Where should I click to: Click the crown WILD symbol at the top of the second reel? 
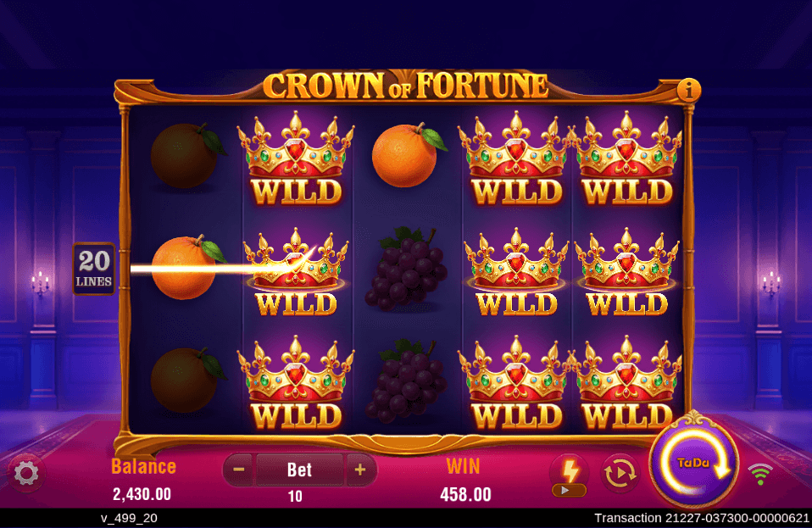click(296, 159)
